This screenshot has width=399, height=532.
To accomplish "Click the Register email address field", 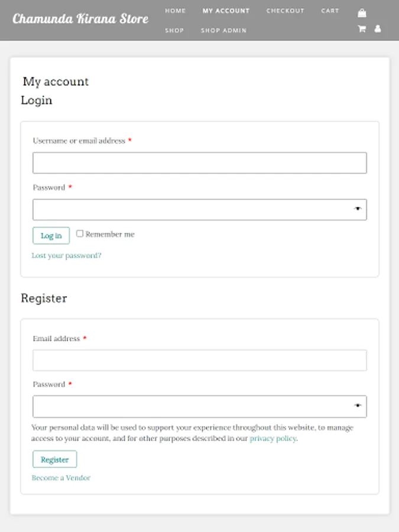I will point(199,361).
